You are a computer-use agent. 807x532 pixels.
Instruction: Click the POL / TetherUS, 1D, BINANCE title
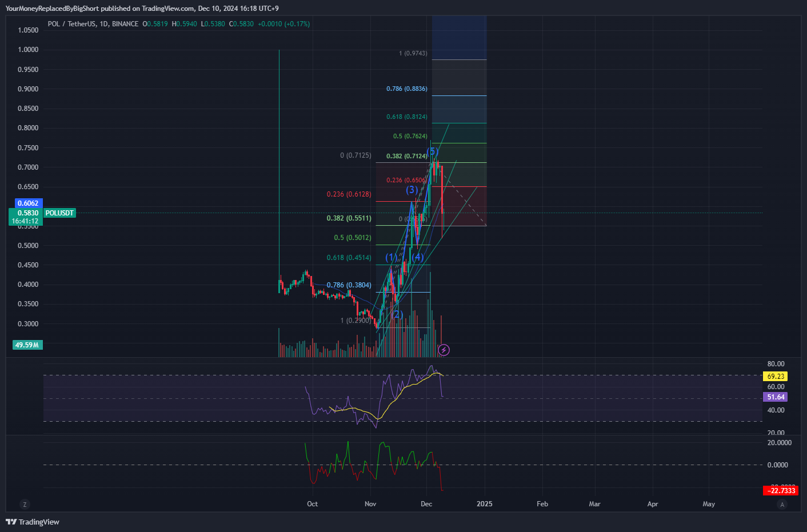93,24
